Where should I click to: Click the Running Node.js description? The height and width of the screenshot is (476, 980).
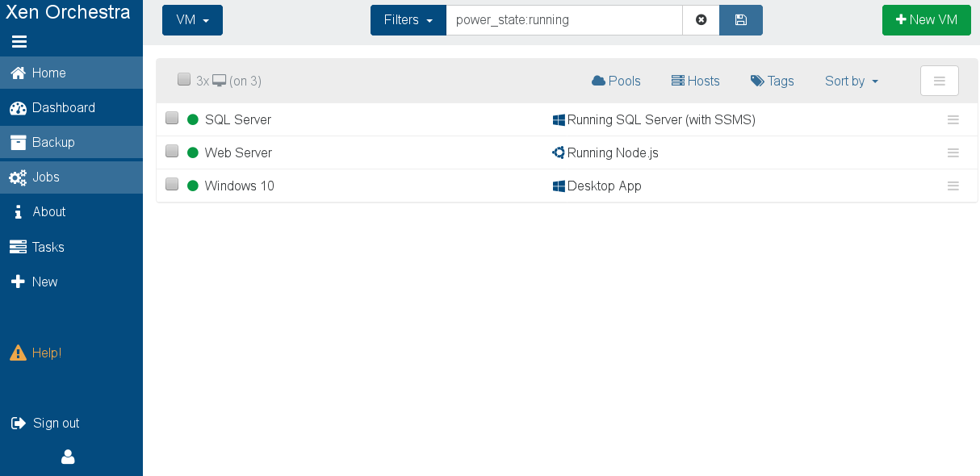[x=613, y=152]
